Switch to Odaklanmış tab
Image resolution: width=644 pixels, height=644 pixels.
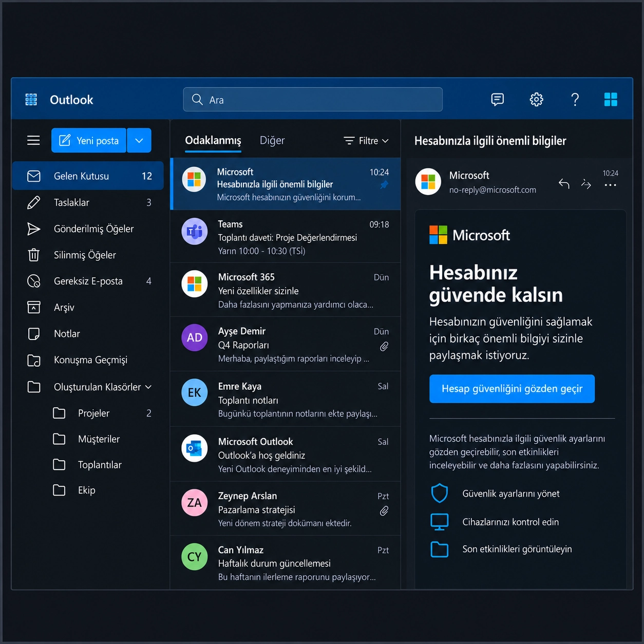213,141
